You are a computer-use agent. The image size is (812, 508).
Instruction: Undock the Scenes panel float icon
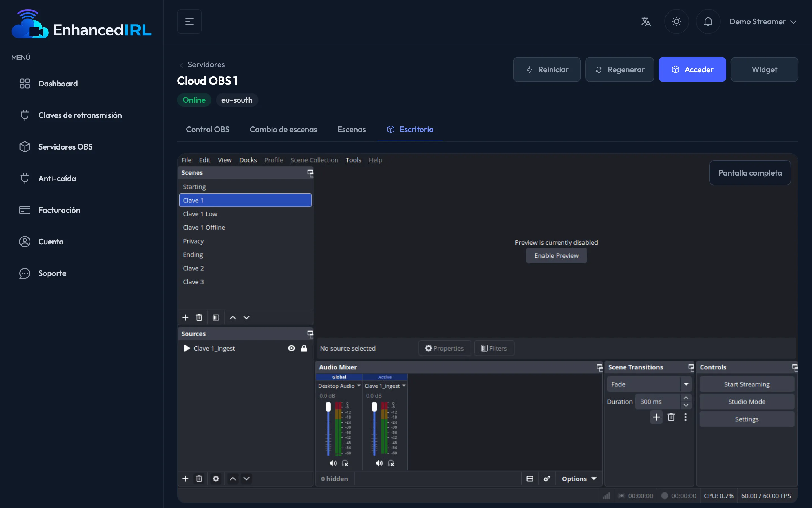coord(310,173)
